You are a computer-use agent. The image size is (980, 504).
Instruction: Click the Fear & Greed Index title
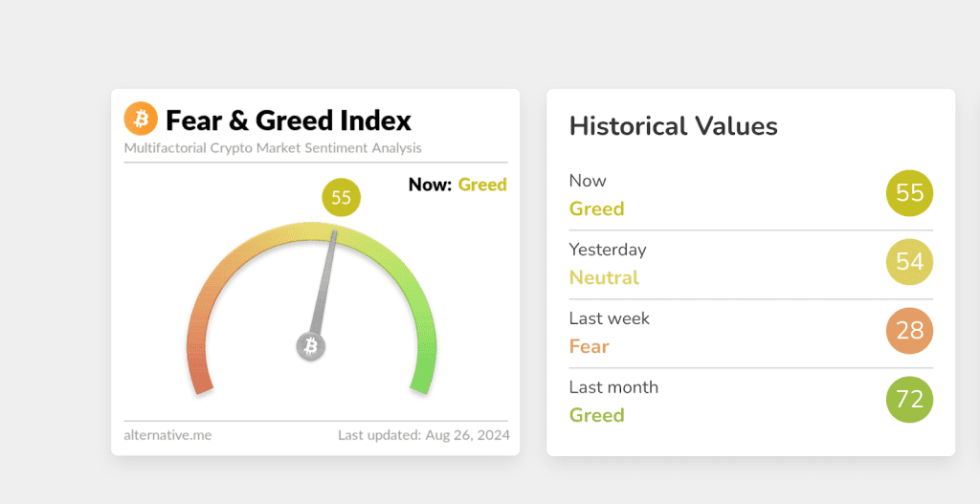[x=288, y=121]
